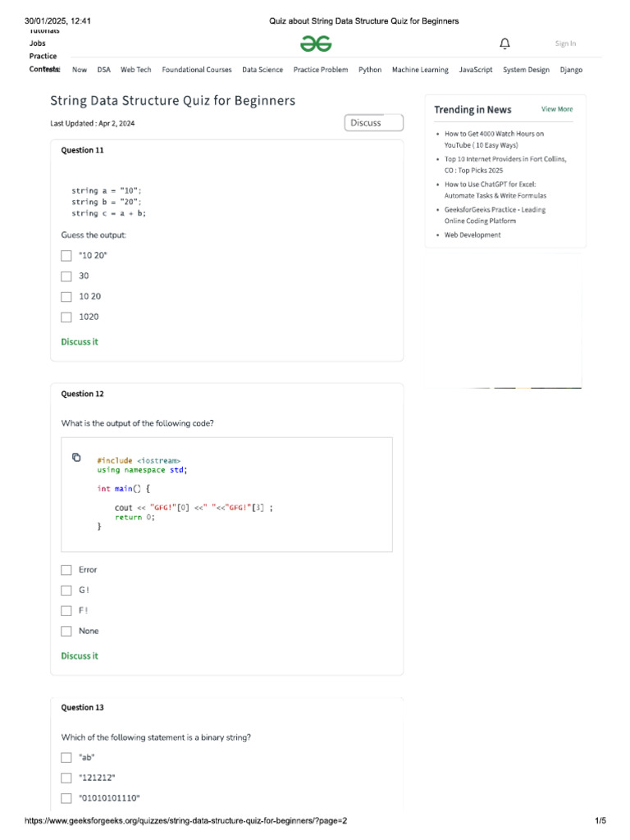Open the Web Development trending link
Screen dimensions: 630x840
pos(472,235)
